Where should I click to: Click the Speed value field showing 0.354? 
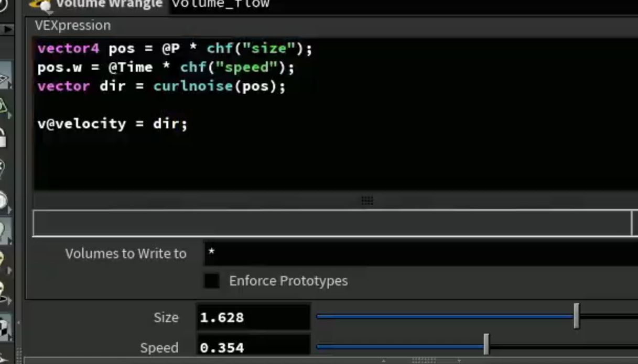[x=253, y=347]
